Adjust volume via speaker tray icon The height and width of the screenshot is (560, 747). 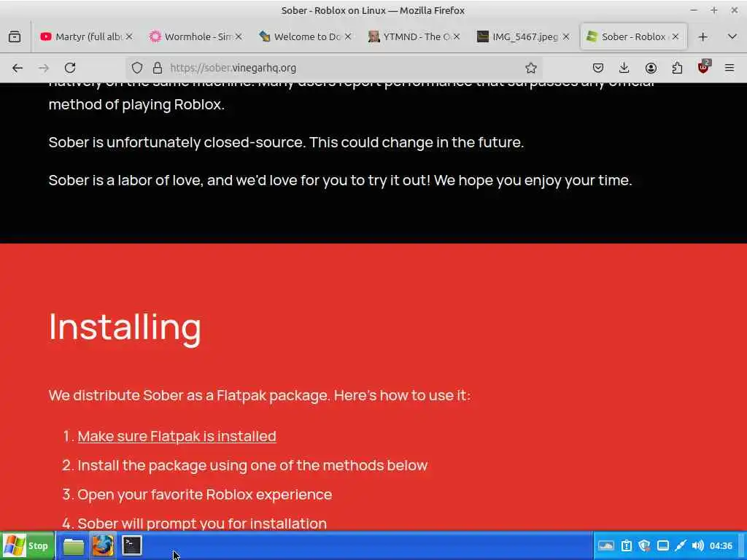point(697,545)
